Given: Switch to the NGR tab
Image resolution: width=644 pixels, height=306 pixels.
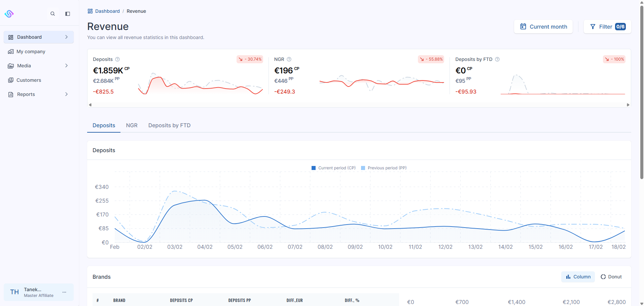Looking at the screenshot, I should pos(132,125).
